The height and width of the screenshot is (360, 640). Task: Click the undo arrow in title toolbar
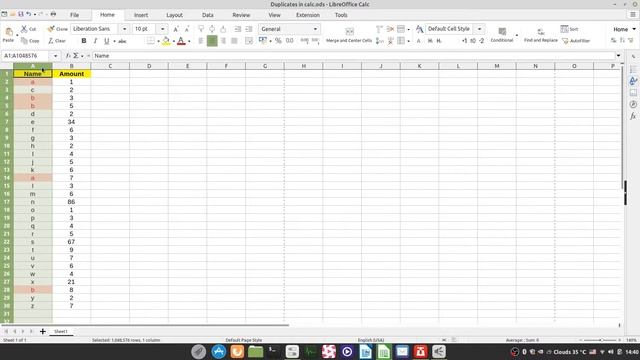(29, 14)
